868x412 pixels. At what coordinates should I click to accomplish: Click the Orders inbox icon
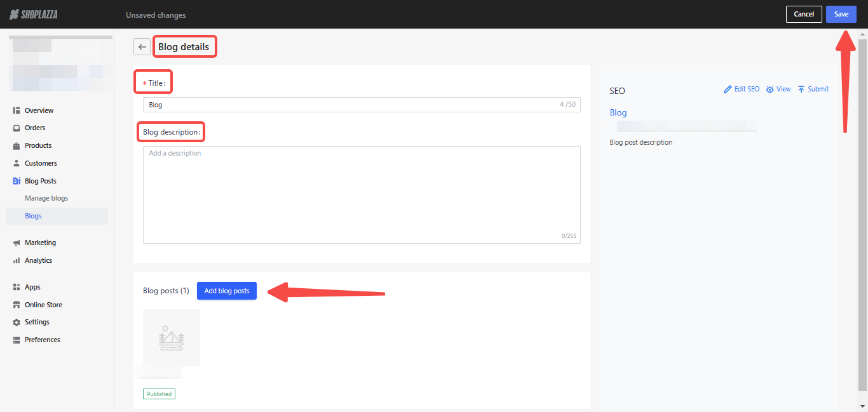[17, 128]
